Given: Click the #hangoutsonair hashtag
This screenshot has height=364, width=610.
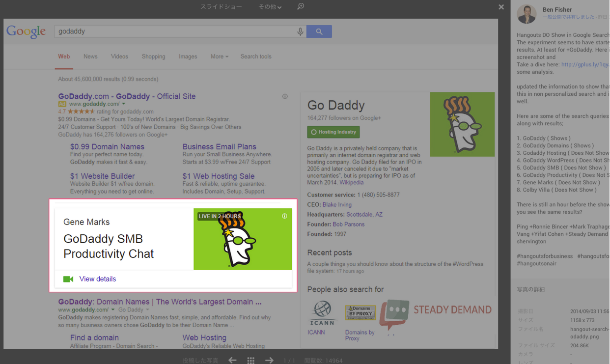Looking at the screenshot, I should (536, 263).
